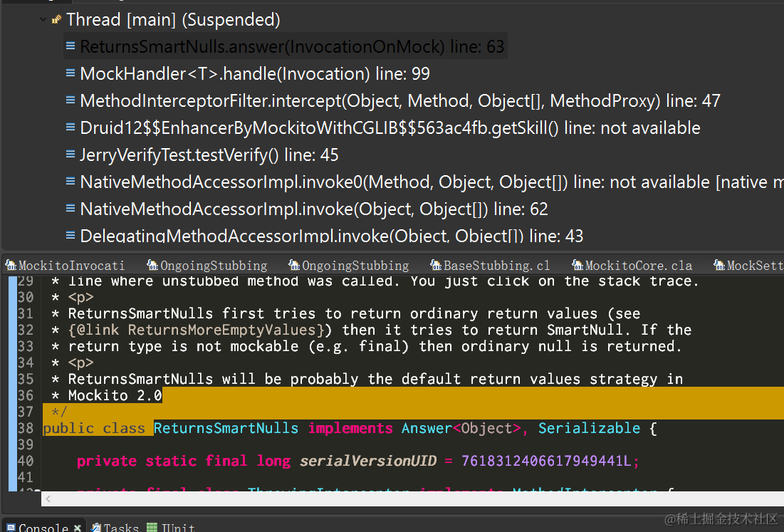Click Serializable interface name on line 38
Screen dimensions: 784x532
(589, 429)
